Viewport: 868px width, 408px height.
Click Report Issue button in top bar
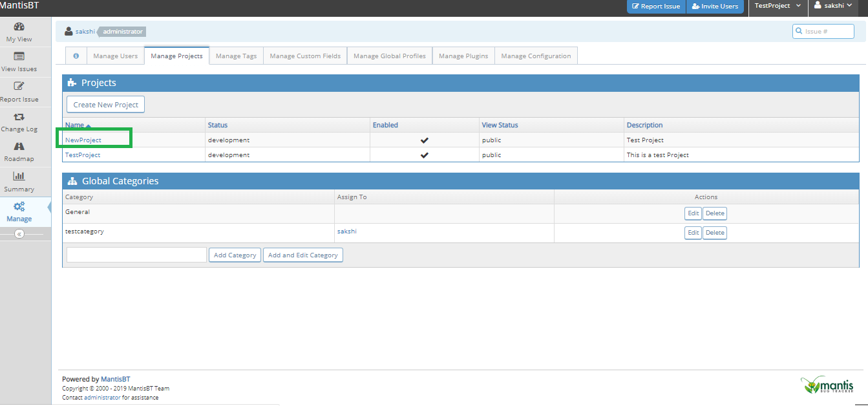656,6
